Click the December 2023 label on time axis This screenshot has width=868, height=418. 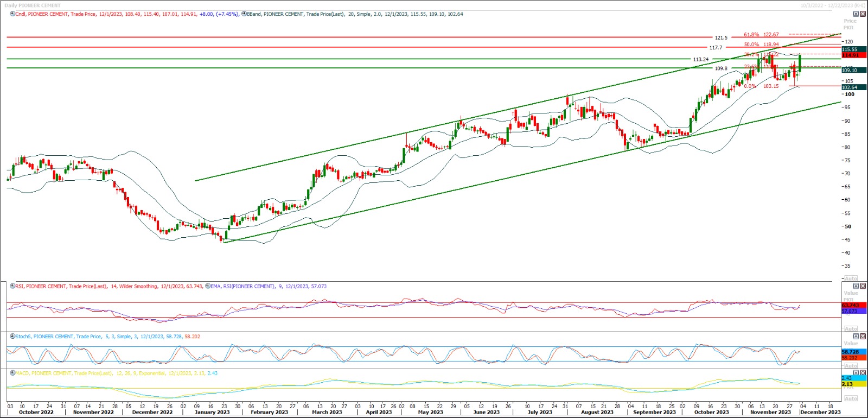tap(820, 412)
